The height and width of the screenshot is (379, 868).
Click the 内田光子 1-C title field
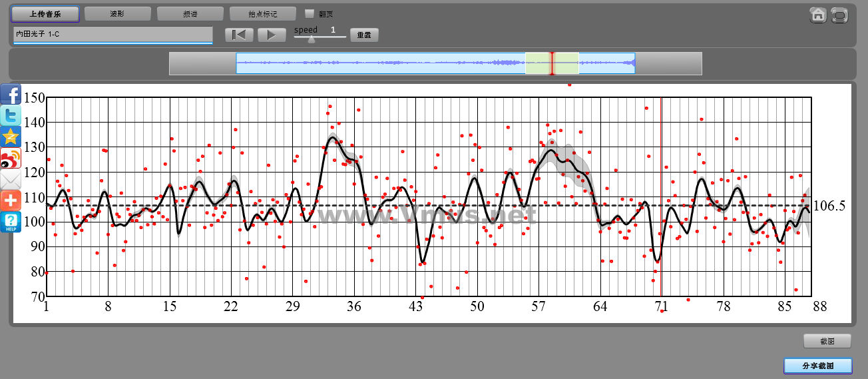(x=112, y=33)
